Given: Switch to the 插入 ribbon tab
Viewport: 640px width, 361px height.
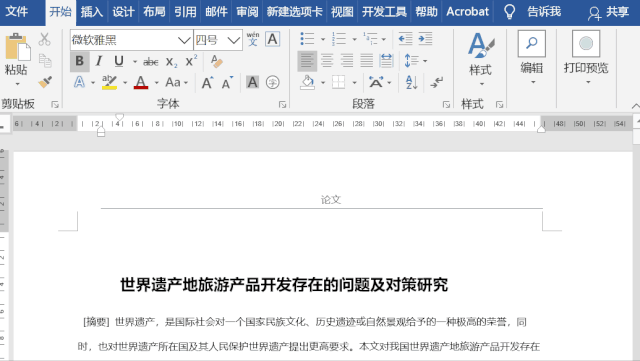Looking at the screenshot, I should pos(92,12).
